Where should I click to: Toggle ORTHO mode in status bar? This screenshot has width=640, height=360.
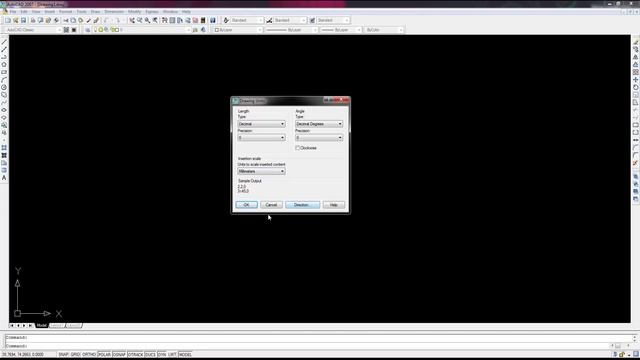tap(89, 355)
